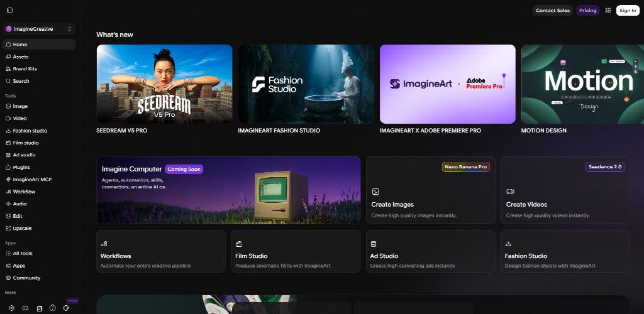Open the Ad Studio card
Screen dimensions: 644x314
[x=430, y=251]
